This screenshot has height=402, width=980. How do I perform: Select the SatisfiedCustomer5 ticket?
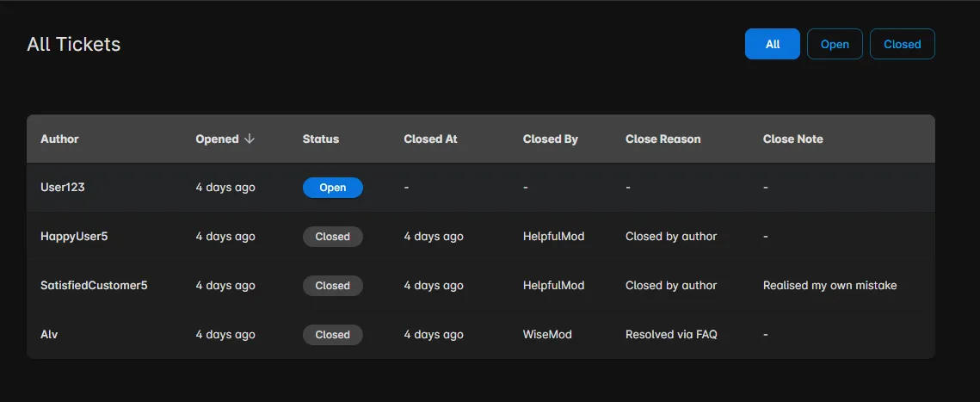(94, 286)
